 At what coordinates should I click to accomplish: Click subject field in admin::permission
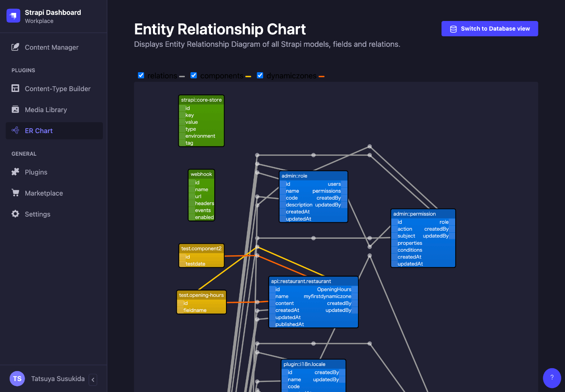tap(406, 236)
